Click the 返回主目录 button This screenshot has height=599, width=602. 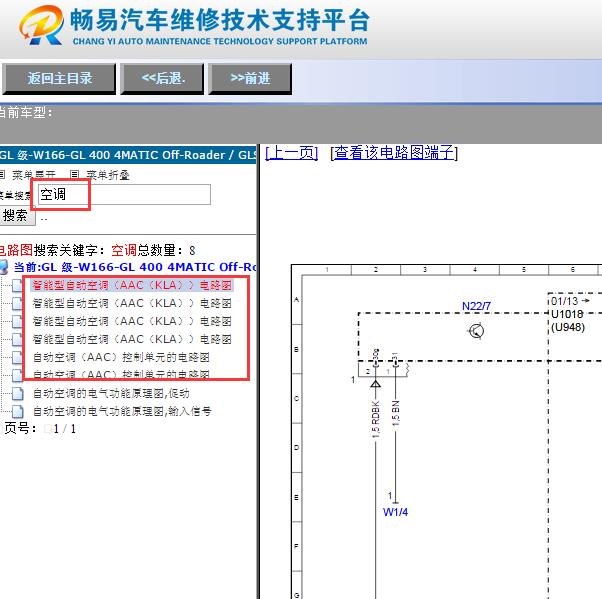tap(59, 78)
